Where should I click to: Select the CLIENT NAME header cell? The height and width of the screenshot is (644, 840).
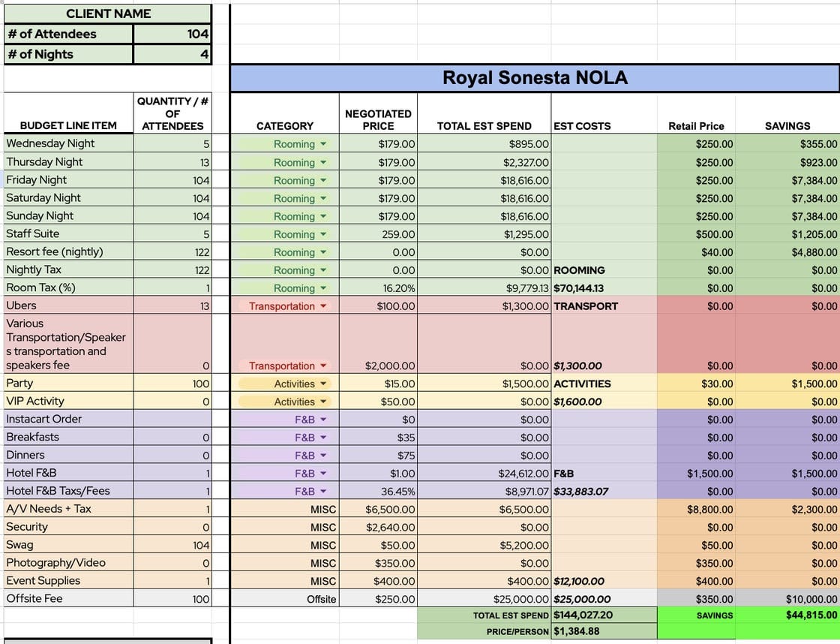[108, 14]
